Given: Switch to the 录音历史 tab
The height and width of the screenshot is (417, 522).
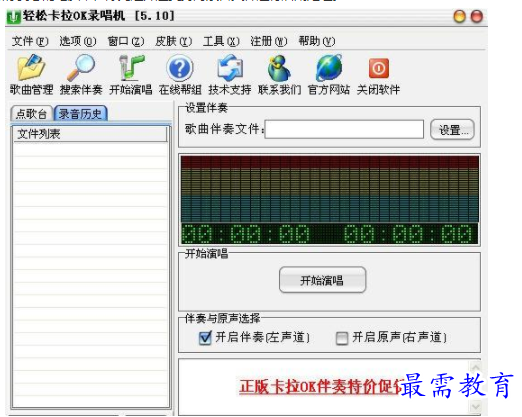Looking at the screenshot, I should pyautogui.click(x=80, y=114).
